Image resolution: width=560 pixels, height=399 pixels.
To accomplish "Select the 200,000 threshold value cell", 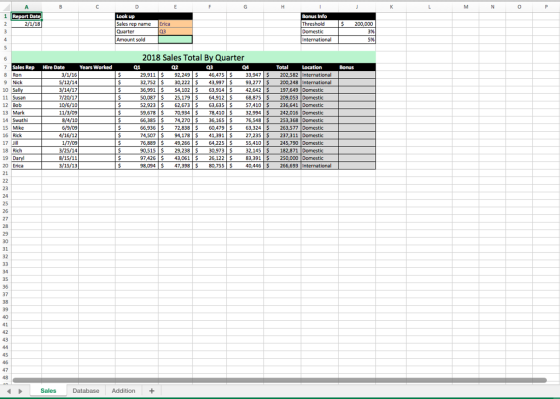I will tap(357, 24).
